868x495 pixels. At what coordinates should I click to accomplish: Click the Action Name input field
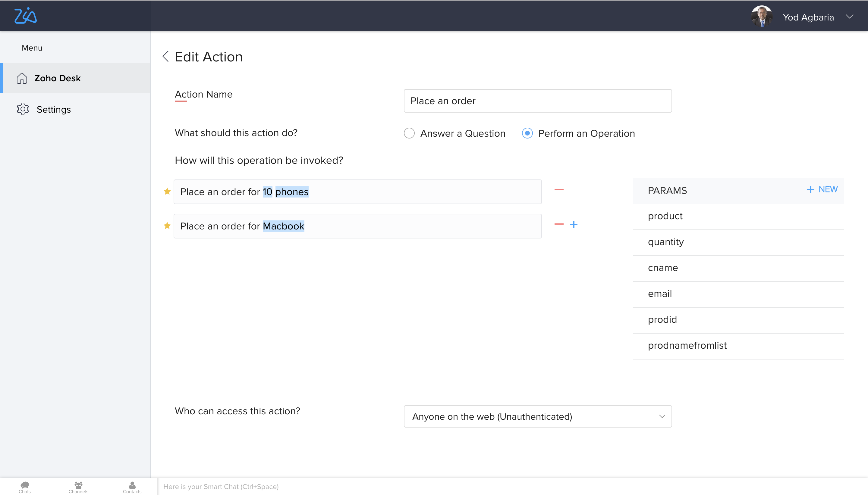point(537,101)
